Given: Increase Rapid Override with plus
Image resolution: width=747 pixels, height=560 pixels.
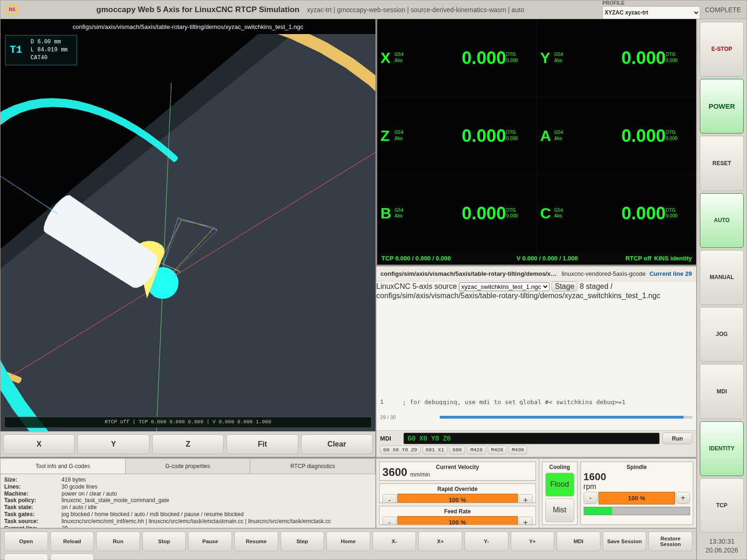Looking at the screenshot, I should tap(525, 499).
